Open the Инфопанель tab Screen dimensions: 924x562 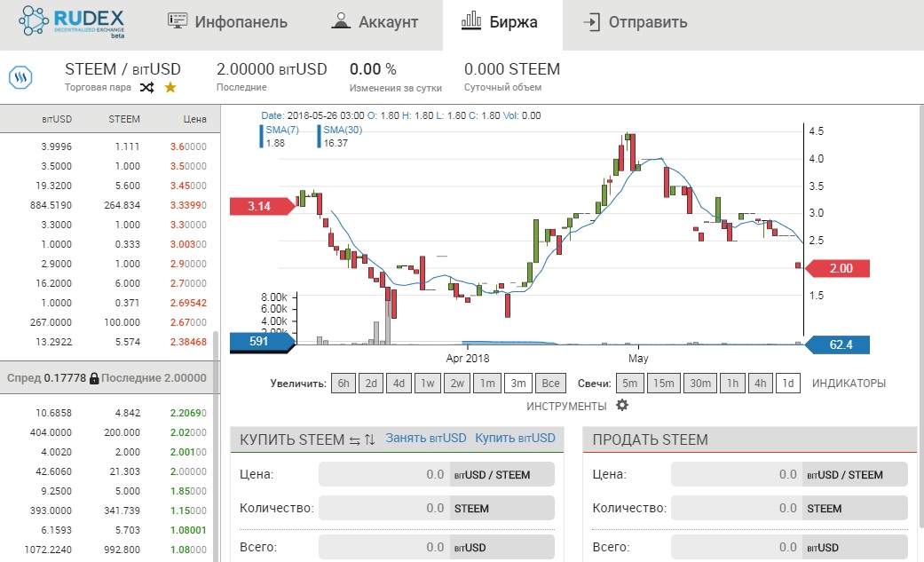pos(227,22)
